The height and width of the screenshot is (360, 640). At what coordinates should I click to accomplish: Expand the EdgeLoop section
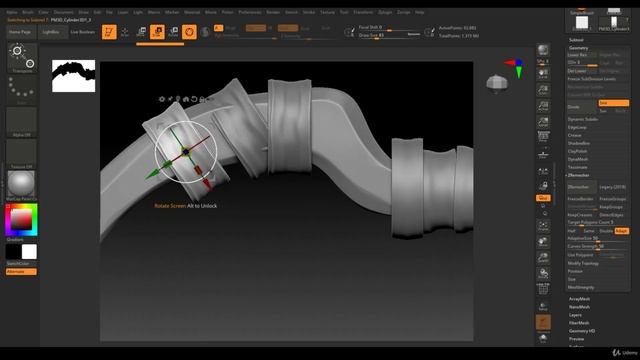(x=577, y=127)
